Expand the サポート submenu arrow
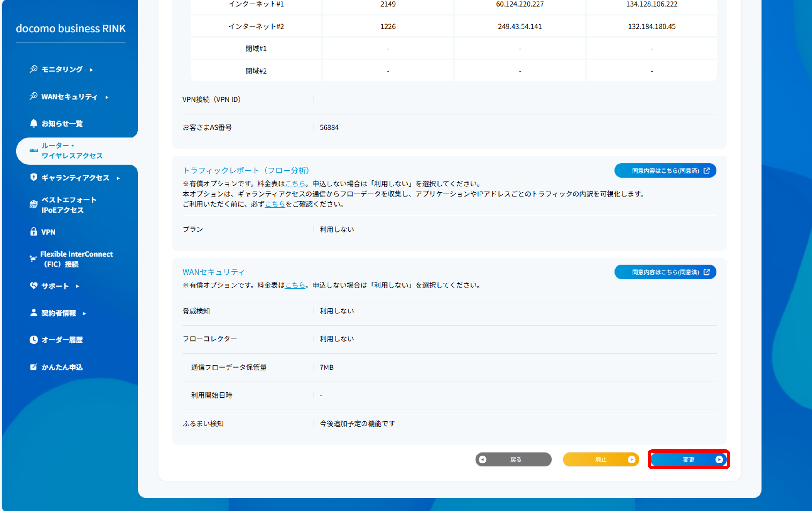Viewport: 812px width, 511px height. tap(78, 286)
